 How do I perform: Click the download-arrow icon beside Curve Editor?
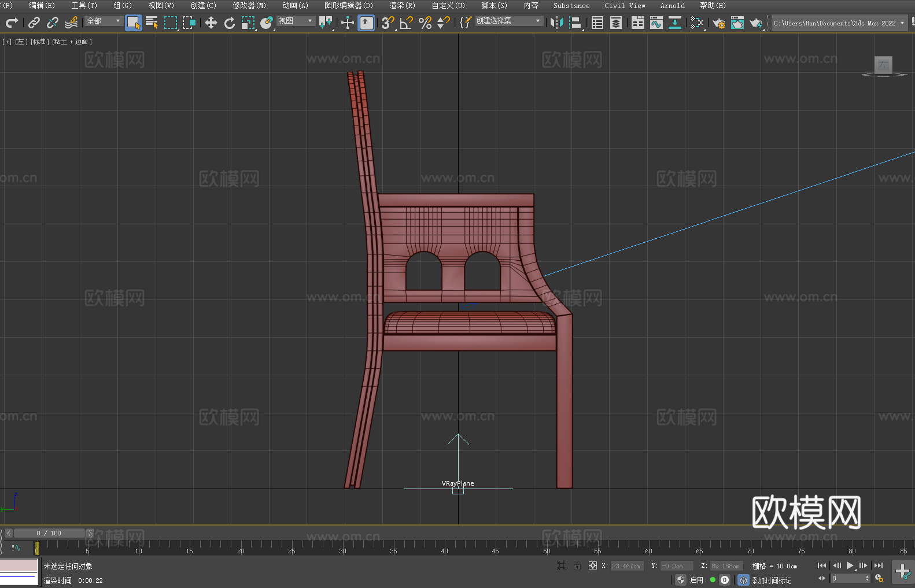pyautogui.click(x=675, y=23)
